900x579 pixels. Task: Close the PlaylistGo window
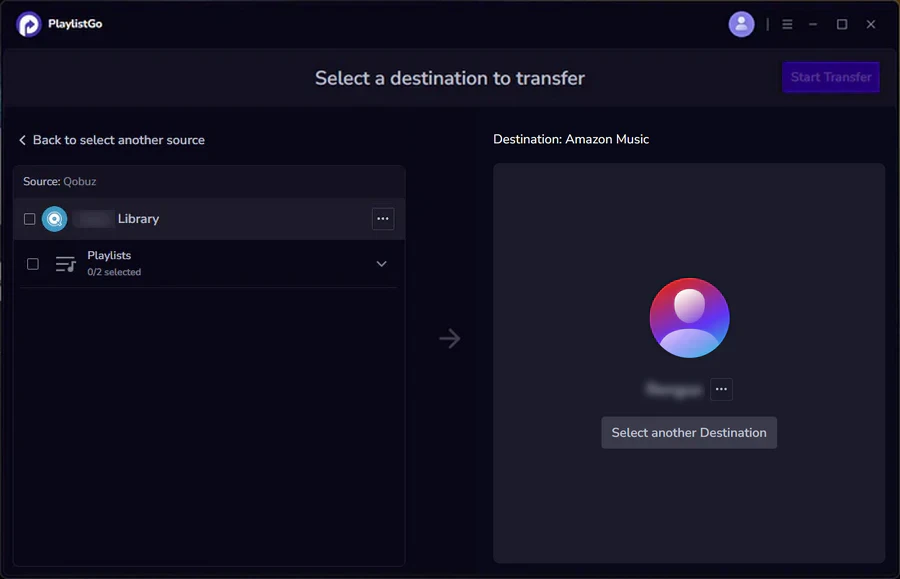[x=870, y=24]
